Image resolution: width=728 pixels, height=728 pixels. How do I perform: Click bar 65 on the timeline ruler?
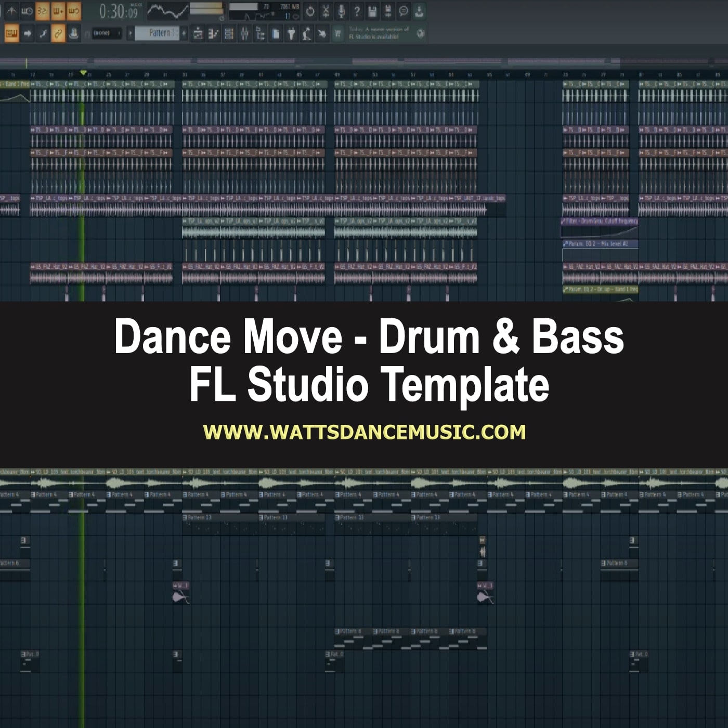[489, 75]
